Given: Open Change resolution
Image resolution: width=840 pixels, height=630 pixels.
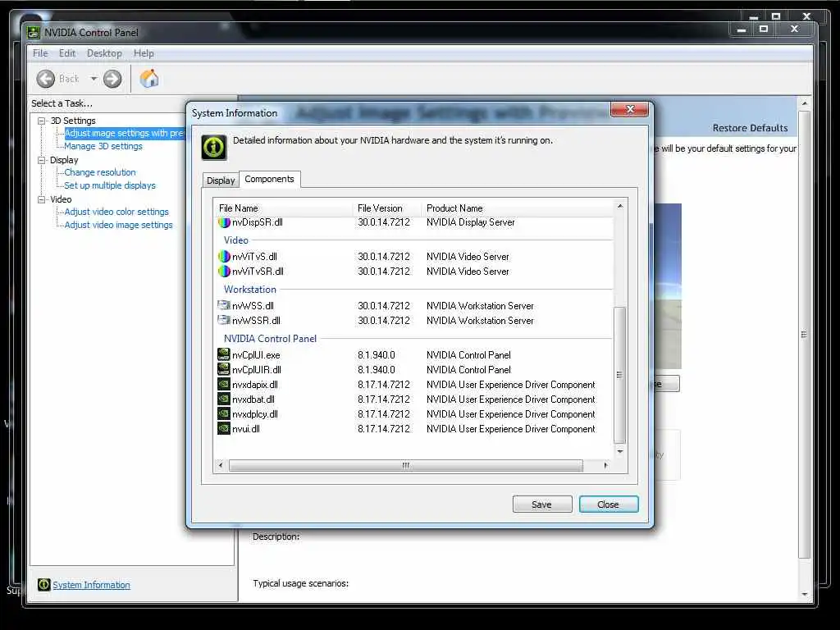Looking at the screenshot, I should (x=100, y=172).
